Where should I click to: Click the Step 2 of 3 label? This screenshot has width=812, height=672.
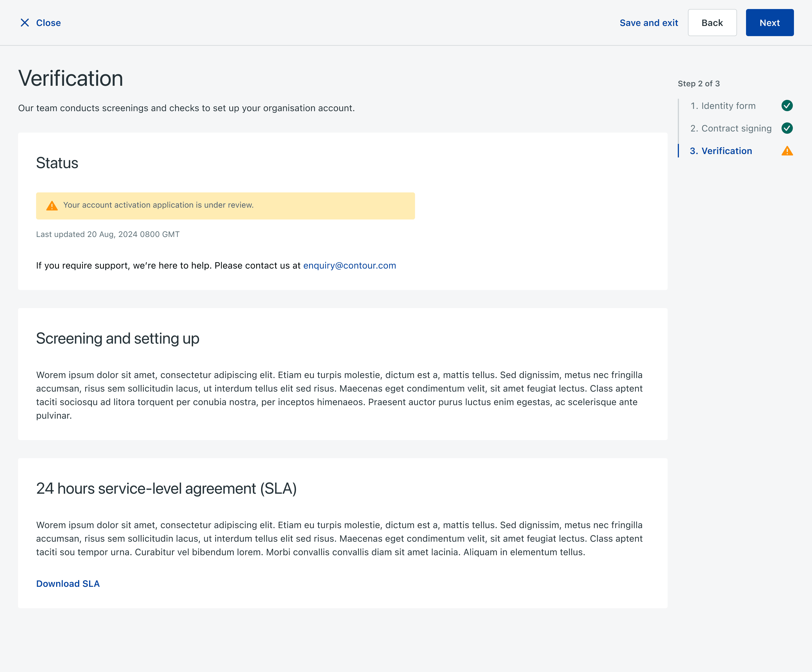pos(698,84)
